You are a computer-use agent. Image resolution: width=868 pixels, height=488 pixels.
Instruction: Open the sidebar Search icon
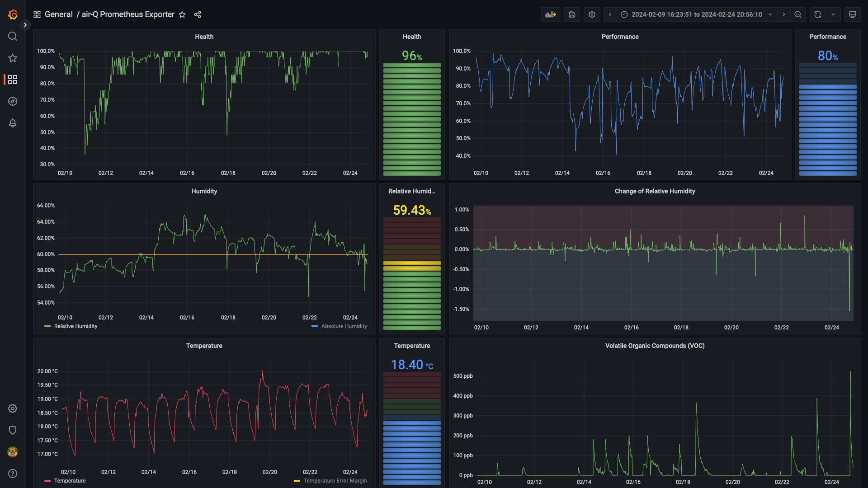point(13,36)
